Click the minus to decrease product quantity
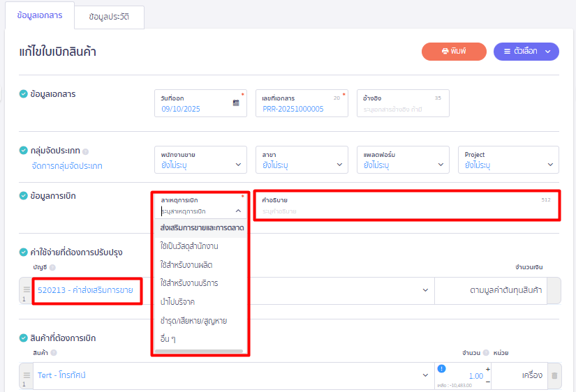Image resolution: width=576 pixels, height=392 pixels. [487, 382]
